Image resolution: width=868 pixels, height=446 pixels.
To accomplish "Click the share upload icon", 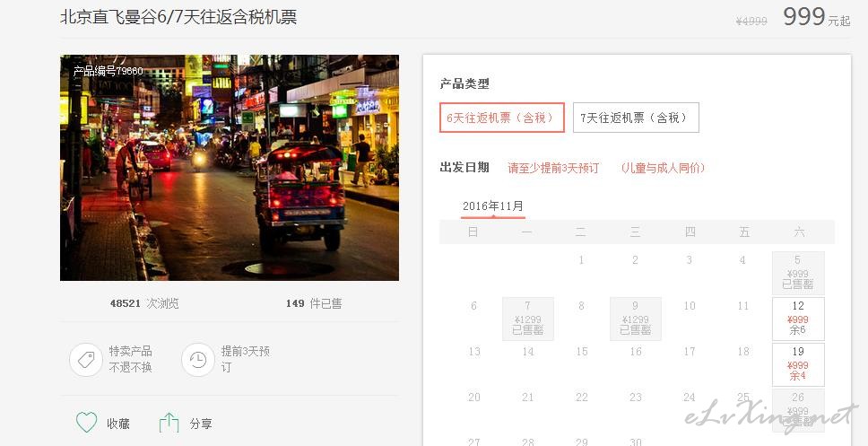I will tap(169, 423).
